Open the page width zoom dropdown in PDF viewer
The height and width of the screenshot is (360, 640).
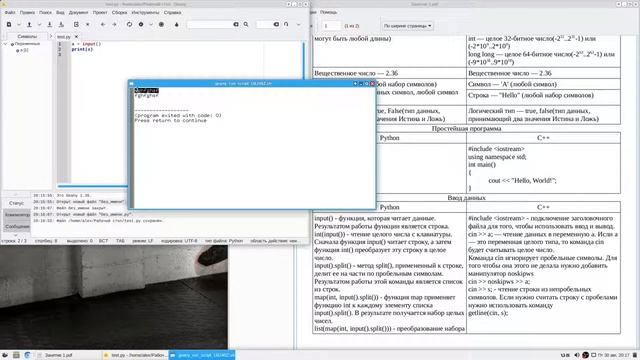point(407,26)
